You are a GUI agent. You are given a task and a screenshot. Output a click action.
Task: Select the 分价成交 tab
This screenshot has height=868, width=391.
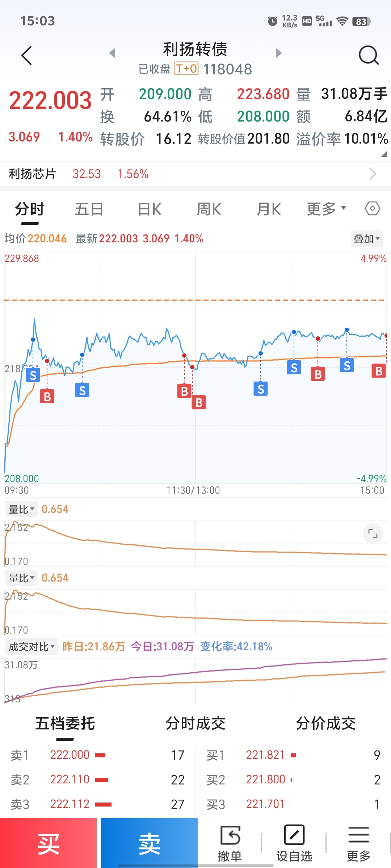pyautogui.click(x=325, y=723)
